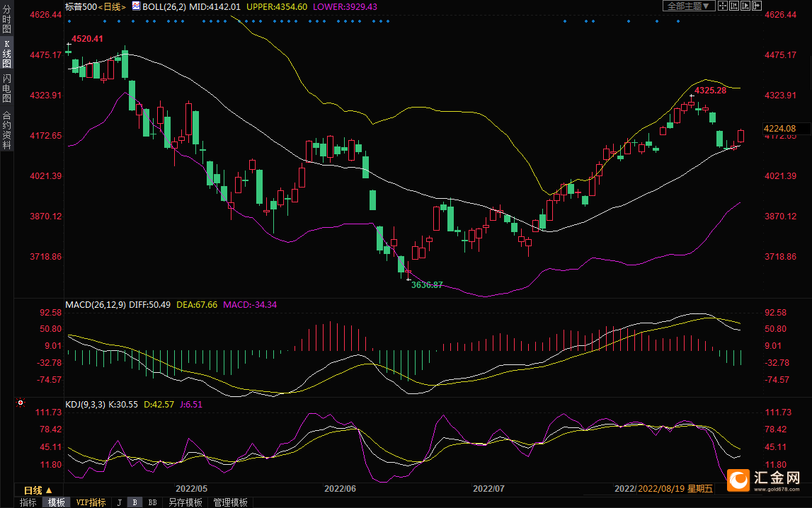Click the 另存模板 button
812x508 pixels.
[x=183, y=502]
